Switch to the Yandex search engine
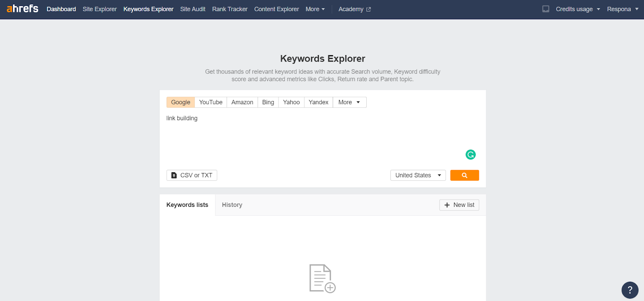This screenshot has width=644, height=301. coord(318,102)
